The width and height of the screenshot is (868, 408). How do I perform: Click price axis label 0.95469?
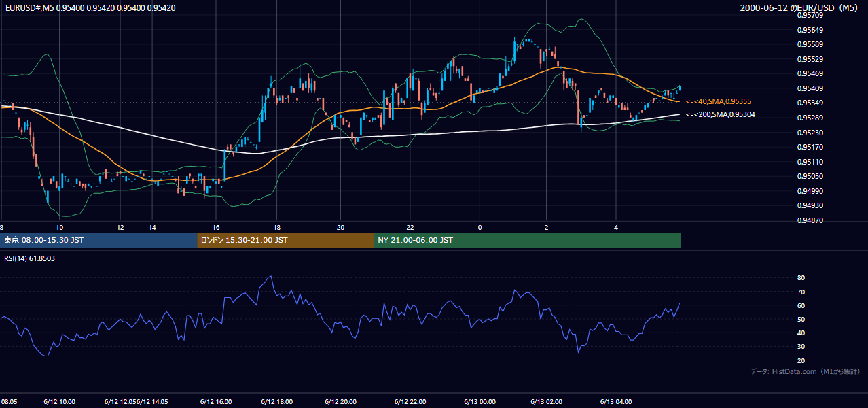pos(810,73)
